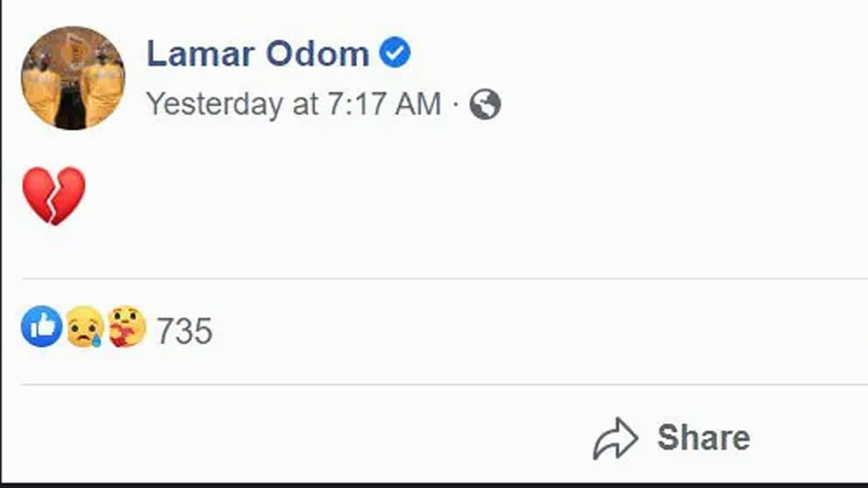Click the sad crying reaction icon
The height and width of the screenshot is (488, 868).
(84, 328)
